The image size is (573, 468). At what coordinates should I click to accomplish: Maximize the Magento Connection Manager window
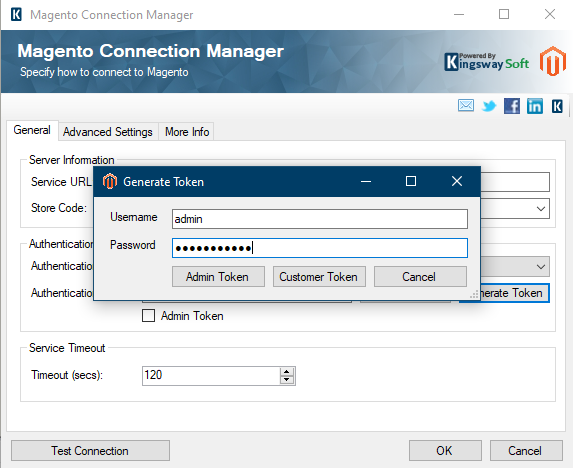(504, 14)
